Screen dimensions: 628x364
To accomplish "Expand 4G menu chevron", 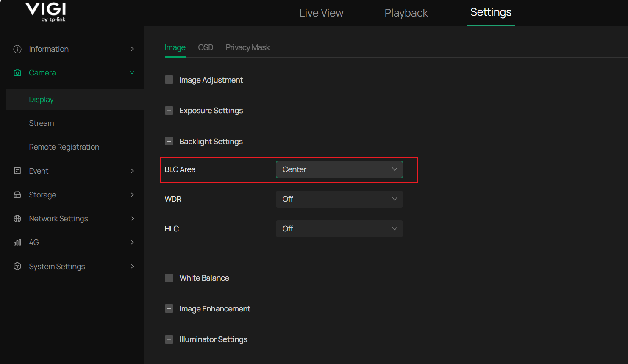I will click(132, 242).
